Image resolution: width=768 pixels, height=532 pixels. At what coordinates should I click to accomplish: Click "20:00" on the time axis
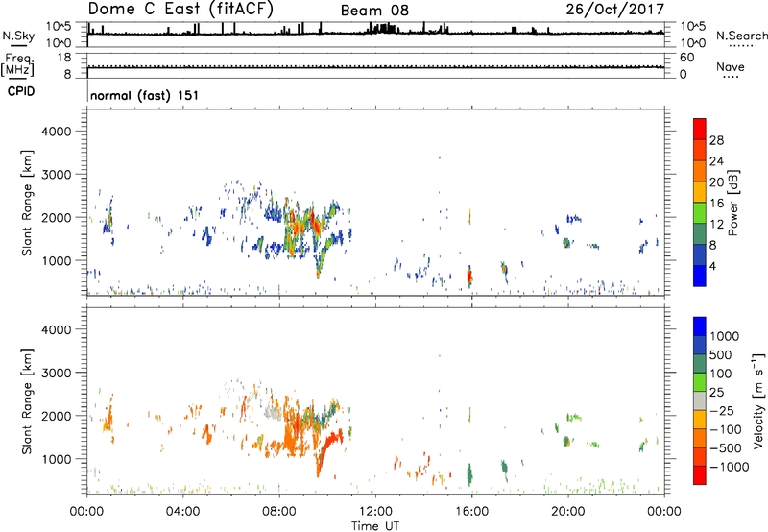[x=568, y=512]
